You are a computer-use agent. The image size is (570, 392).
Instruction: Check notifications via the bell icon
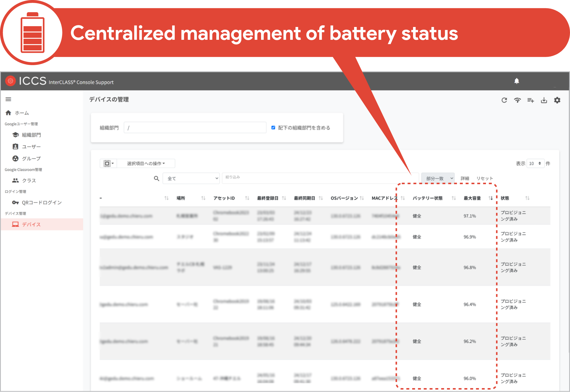tap(517, 81)
